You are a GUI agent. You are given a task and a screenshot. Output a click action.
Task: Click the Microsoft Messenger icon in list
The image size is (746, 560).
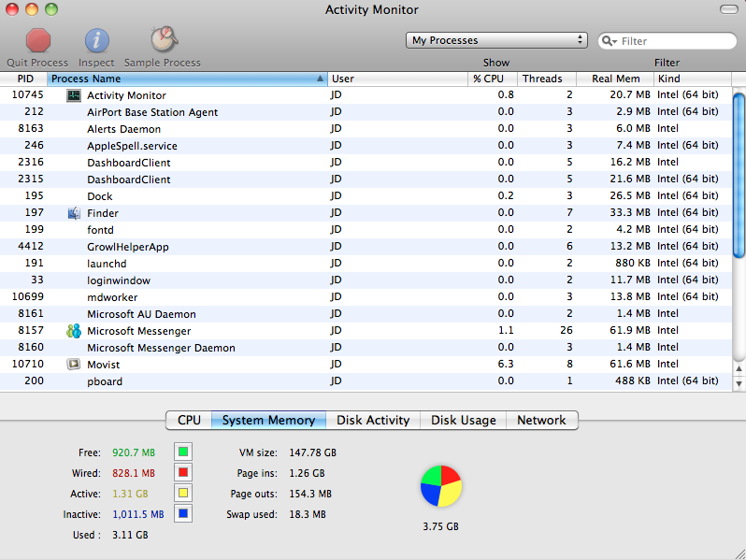tap(74, 331)
